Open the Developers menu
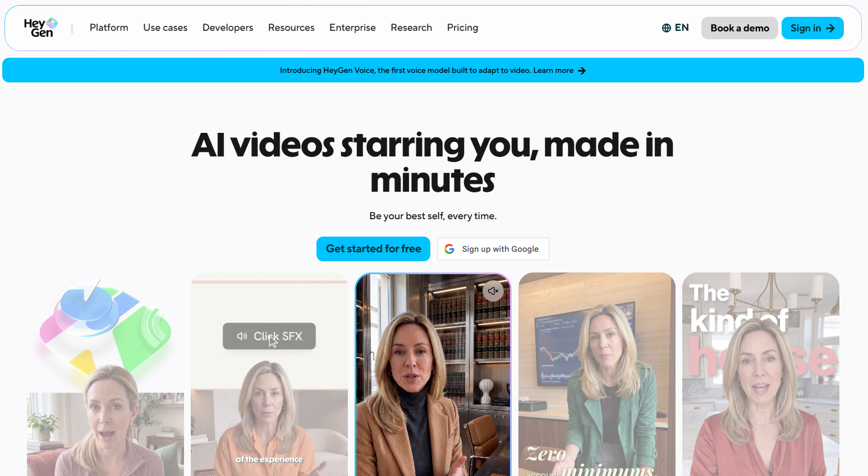The height and width of the screenshot is (476, 868). click(228, 27)
